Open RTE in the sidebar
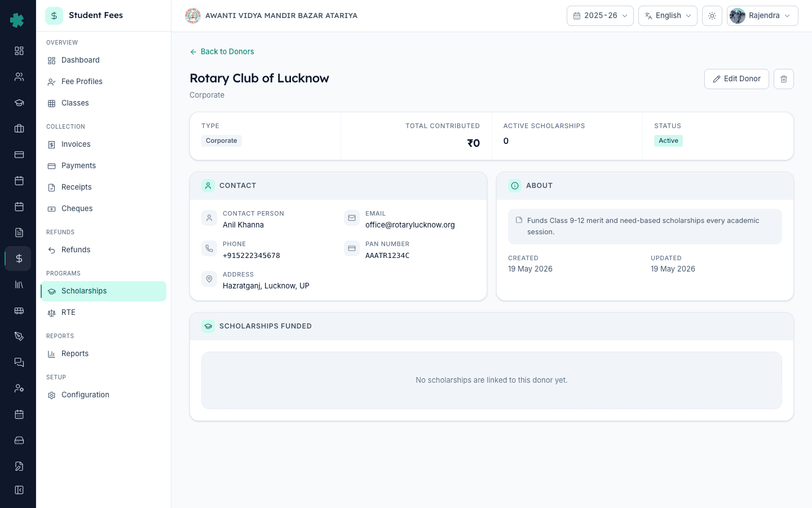This screenshot has width=812, height=508. (103, 313)
